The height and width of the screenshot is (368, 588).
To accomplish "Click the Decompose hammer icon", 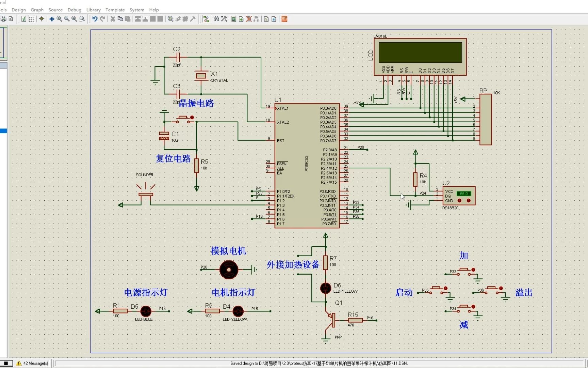I will pyautogui.click(x=193, y=19).
